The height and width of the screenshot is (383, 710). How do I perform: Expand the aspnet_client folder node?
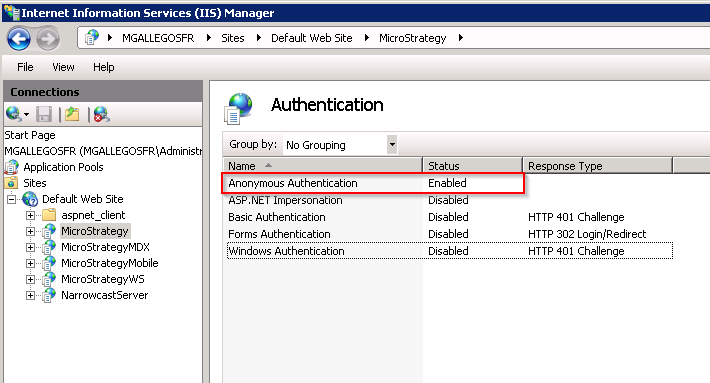click(30, 215)
